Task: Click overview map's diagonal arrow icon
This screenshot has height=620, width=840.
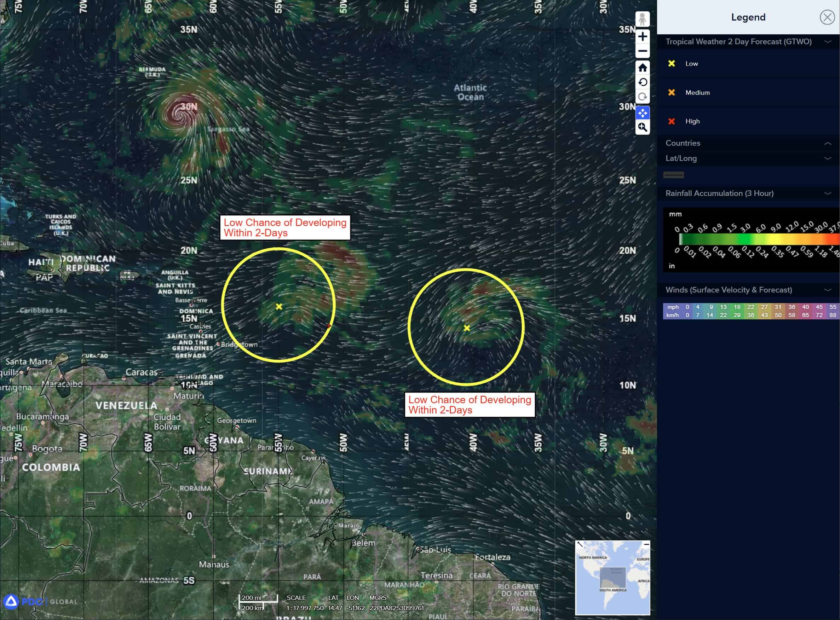Action: coord(580,545)
